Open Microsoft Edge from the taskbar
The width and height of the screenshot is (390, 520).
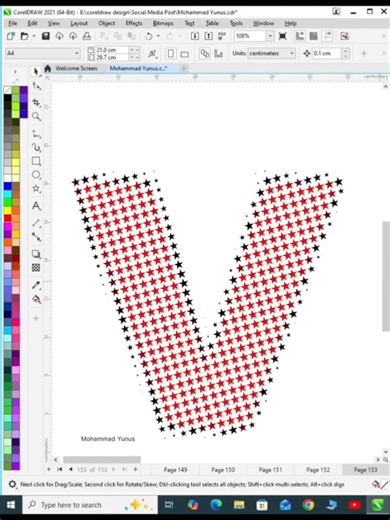coord(216,505)
